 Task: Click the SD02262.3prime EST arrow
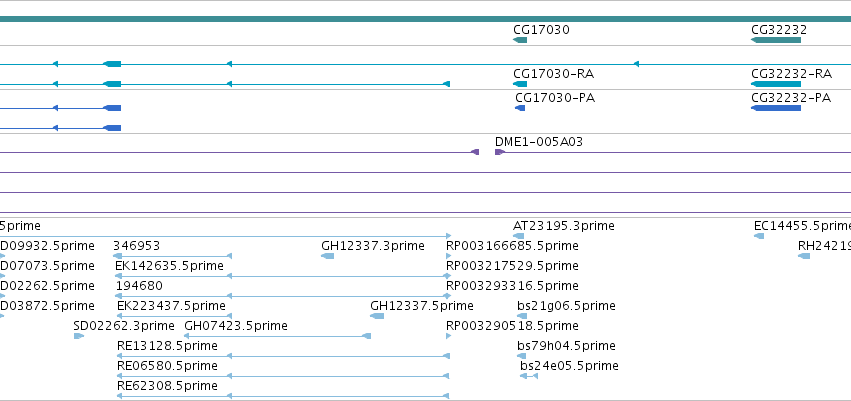79,336
